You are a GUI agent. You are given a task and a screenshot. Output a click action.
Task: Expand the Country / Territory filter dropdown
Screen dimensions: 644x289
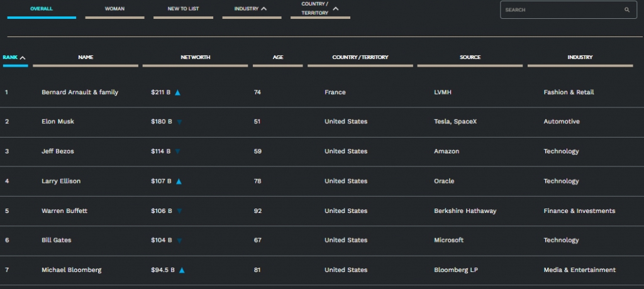(x=320, y=9)
